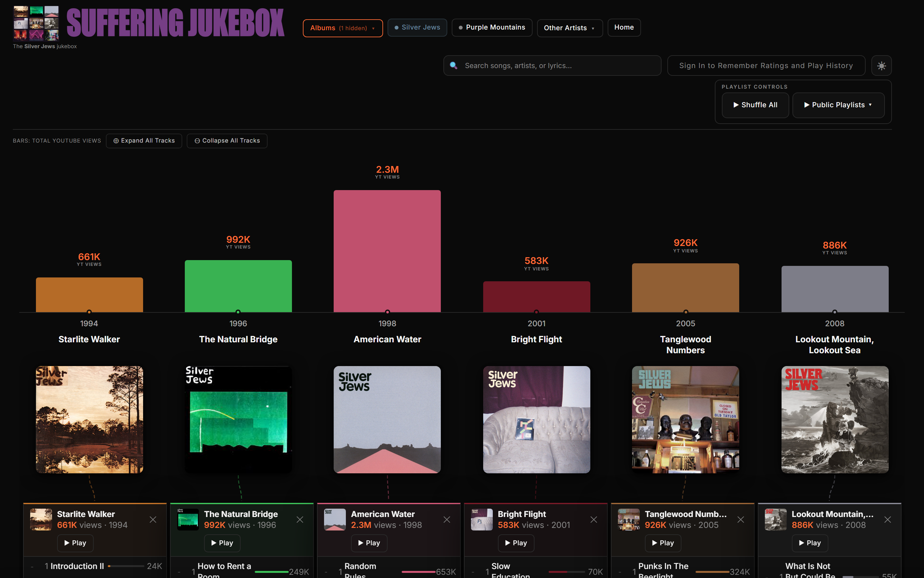Play the Tanglewood Numbers album

click(663, 543)
